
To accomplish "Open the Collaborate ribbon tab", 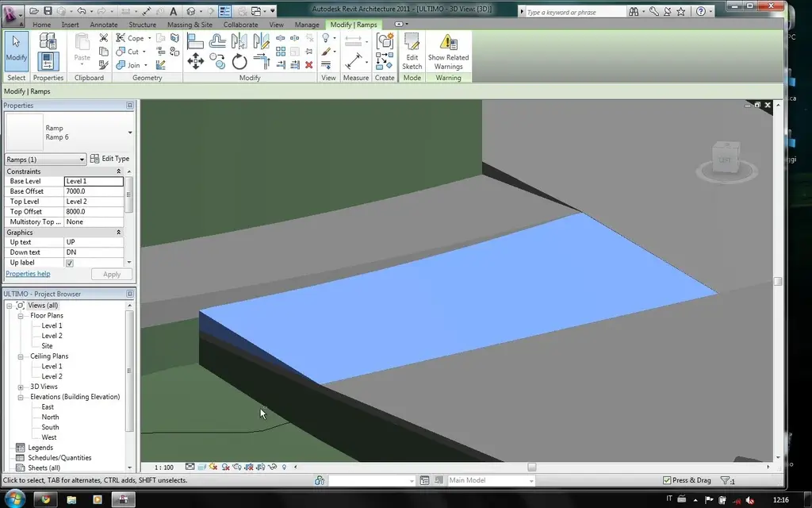I will coord(240,25).
